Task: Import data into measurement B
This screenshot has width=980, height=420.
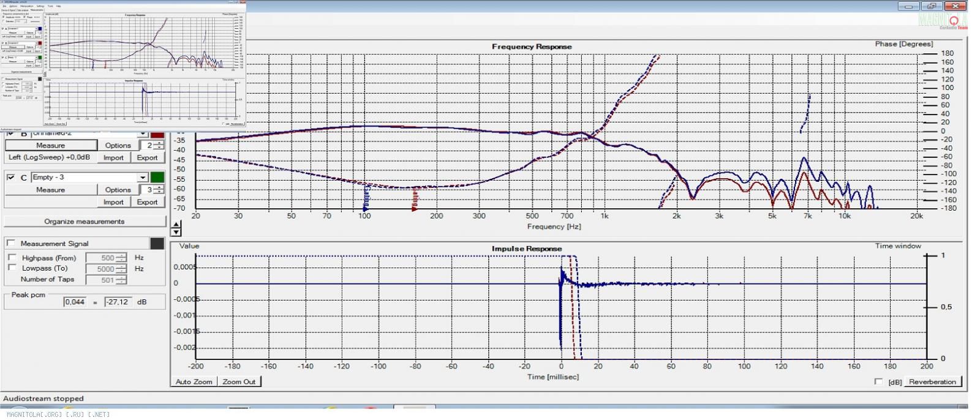Action: [x=113, y=157]
